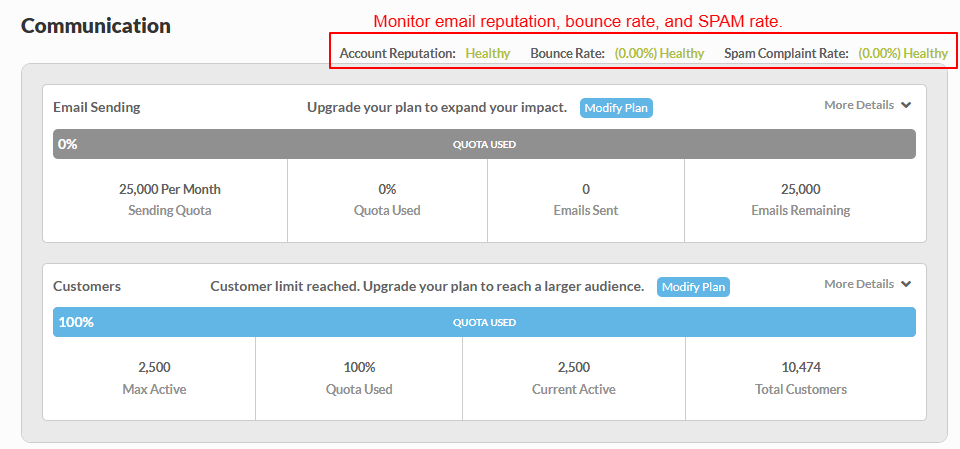Image resolution: width=960 pixels, height=449 pixels.
Task: Click Modify Plan in Email Sending section
Action: [x=617, y=108]
